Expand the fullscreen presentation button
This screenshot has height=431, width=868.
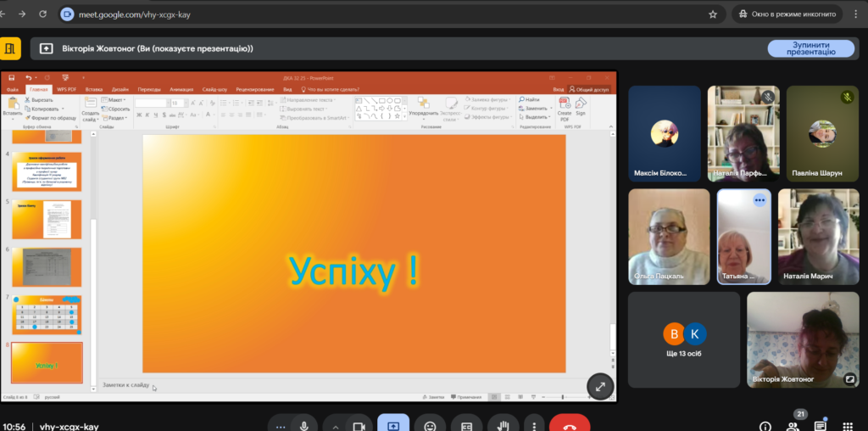[x=600, y=385]
